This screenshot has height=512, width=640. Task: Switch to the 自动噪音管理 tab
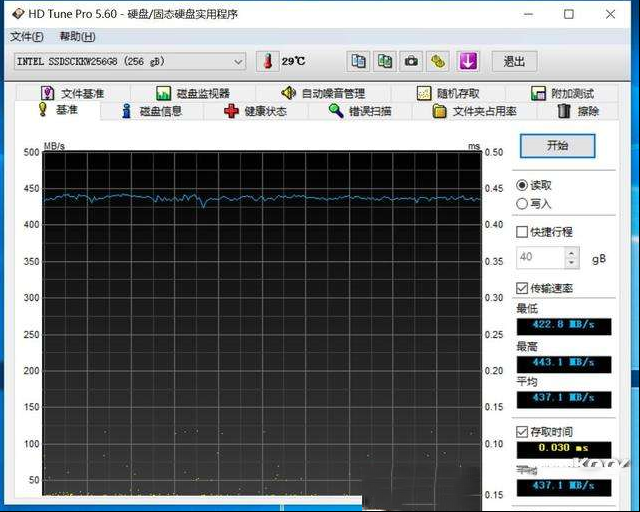[323, 93]
